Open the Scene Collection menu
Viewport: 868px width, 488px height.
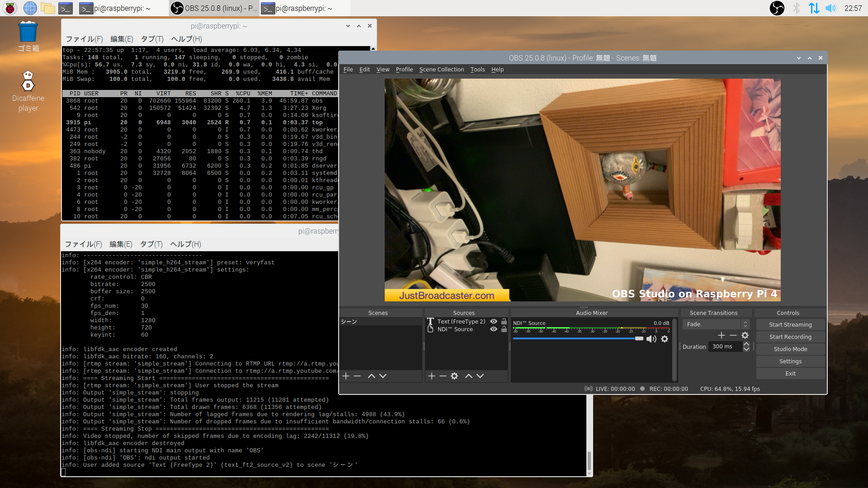[442, 69]
